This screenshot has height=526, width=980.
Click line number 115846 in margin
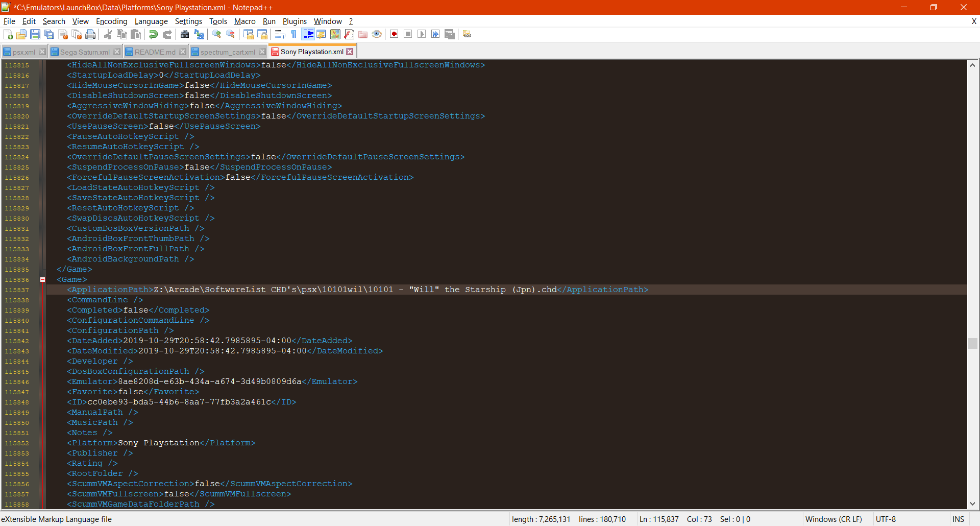[x=17, y=382]
